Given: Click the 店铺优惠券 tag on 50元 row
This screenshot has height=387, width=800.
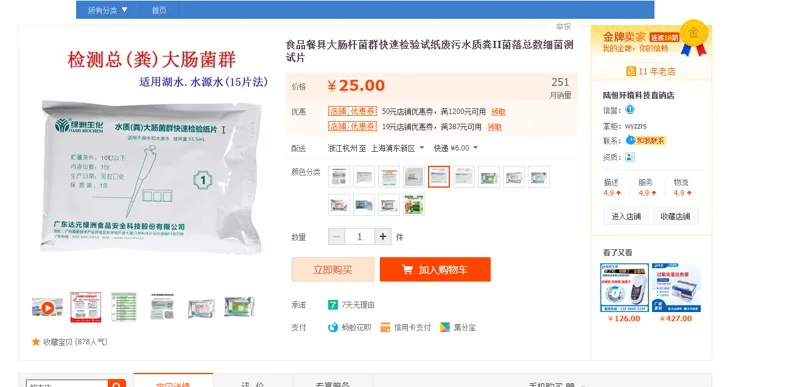Looking at the screenshot, I should pos(352,112).
